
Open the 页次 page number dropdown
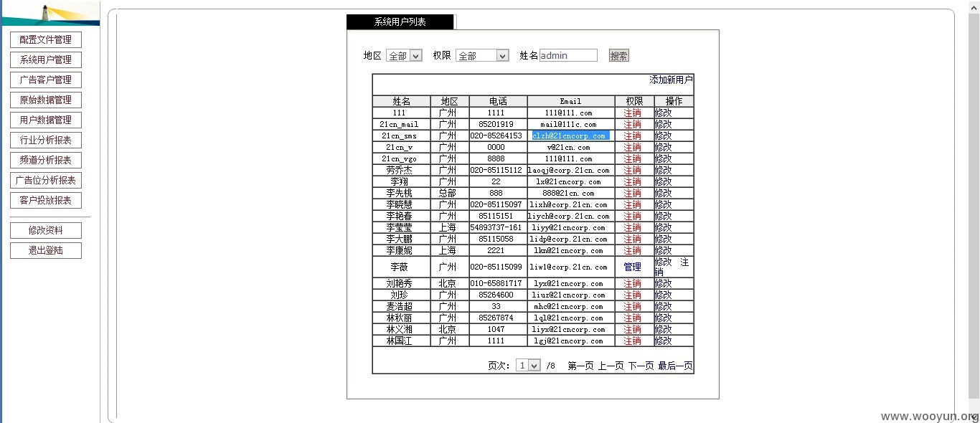tap(528, 366)
